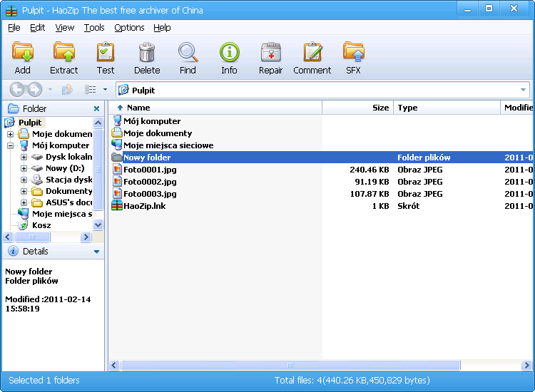This screenshot has height=392, width=535.
Task: Open the address bar path dropdown
Action: [x=523, y=90]
